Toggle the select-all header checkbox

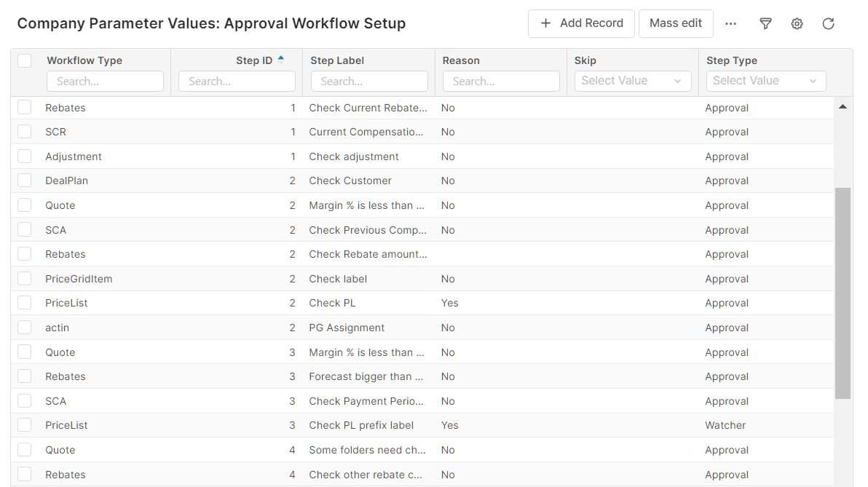[25, 60]
